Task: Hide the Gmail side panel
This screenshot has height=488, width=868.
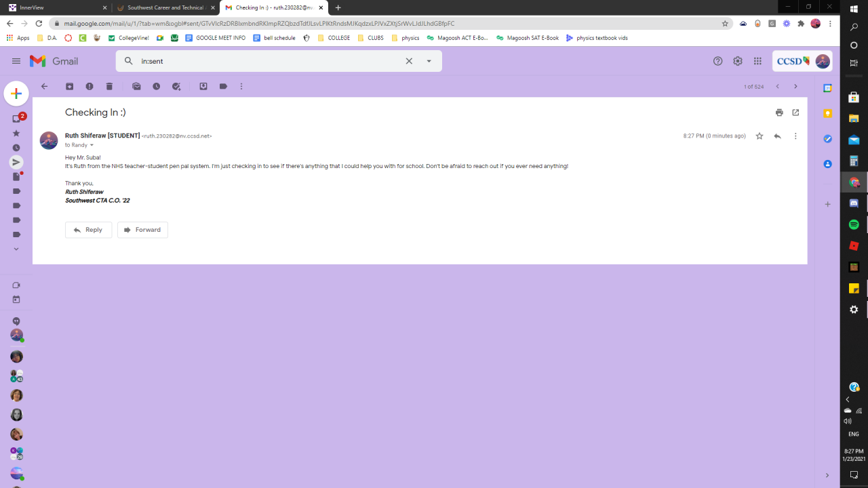Action: click(x=827, y=475)
